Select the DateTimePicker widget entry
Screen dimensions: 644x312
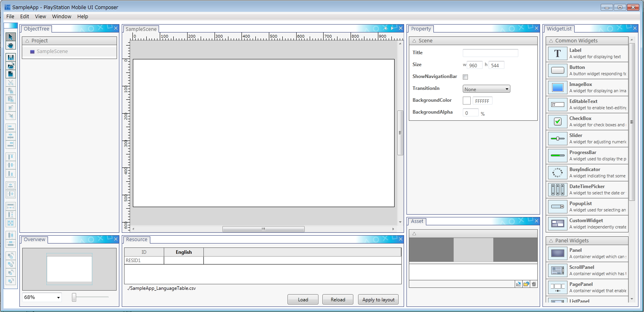click(x=587, y=190)
